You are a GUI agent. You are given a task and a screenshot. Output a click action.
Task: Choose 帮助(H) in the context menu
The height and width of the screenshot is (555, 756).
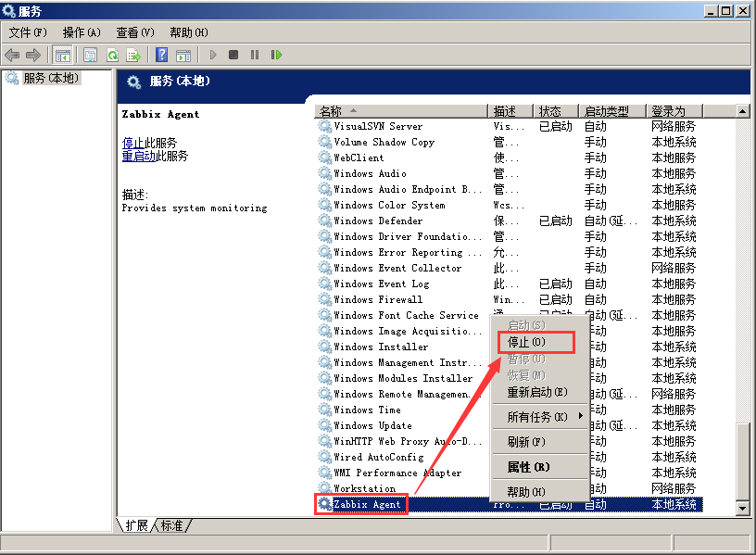point(539,492)
